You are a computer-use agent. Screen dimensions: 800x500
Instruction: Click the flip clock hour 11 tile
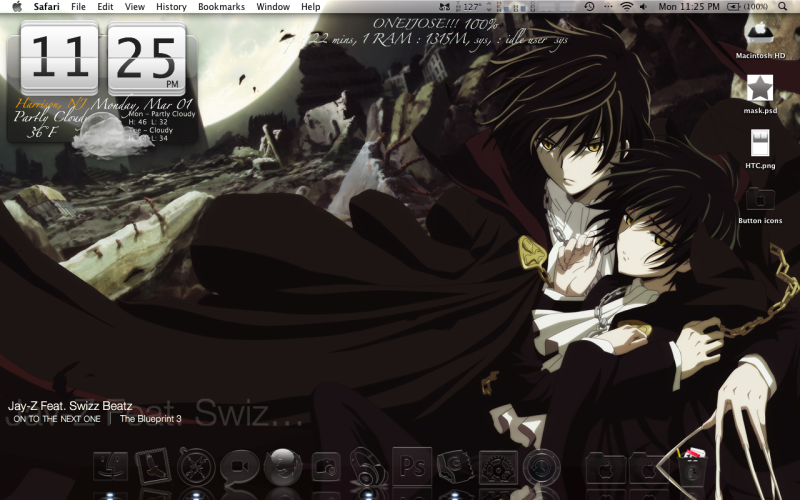point(60,58)
